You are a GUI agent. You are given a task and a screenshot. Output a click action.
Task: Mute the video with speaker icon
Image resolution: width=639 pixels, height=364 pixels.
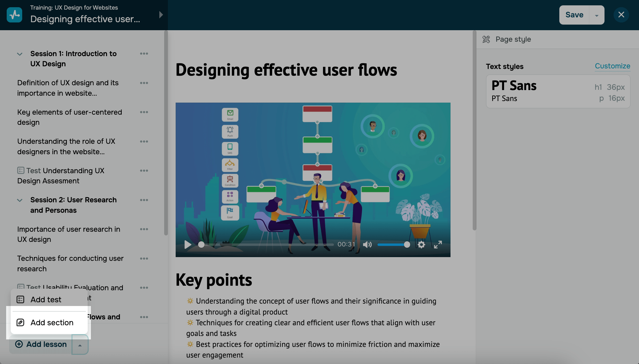tap(367, 244)
